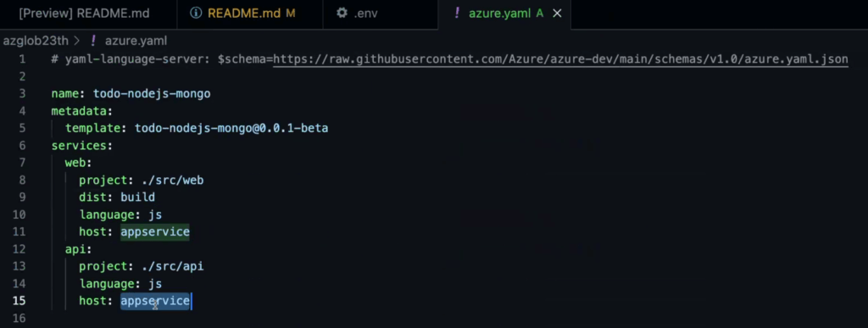
Task: Follow the raw.githubusercontent.com schema link
Action: pos(560,59)
